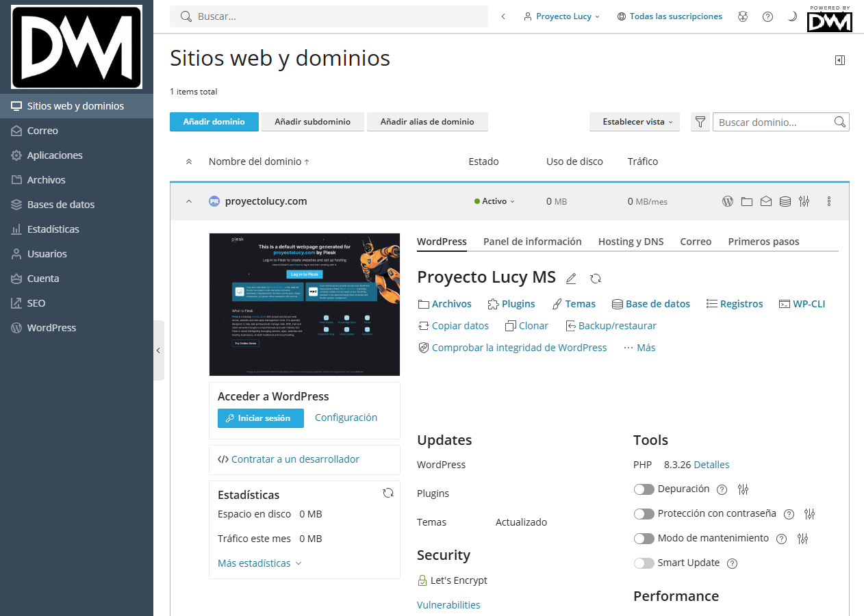Click the Añadir dominio button
The width and height of the screenshot is (864, 616).
tap(214, 122)
